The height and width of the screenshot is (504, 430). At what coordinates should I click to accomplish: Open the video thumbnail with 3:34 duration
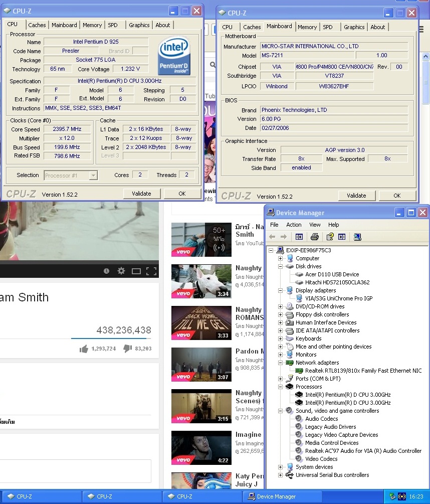point(201,281)
